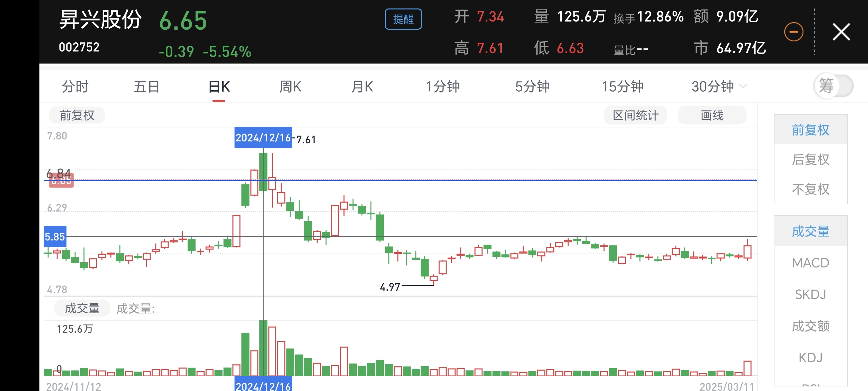Select the 成交额 turnover indicator

tap(810, 326)
